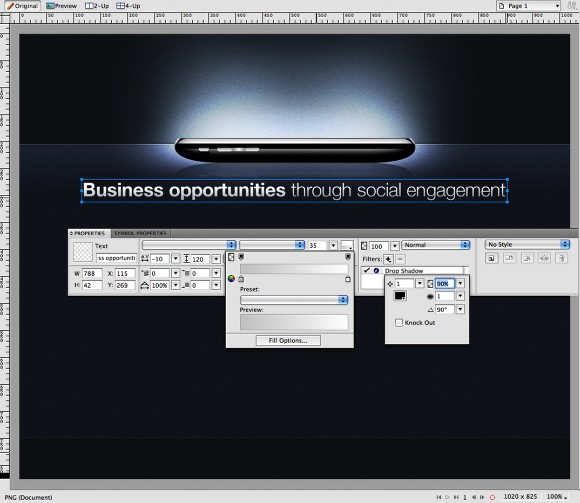580x503 pixels.
Task: Open the horizontal scale 100% arrow
Action: [x=176, y=285]
